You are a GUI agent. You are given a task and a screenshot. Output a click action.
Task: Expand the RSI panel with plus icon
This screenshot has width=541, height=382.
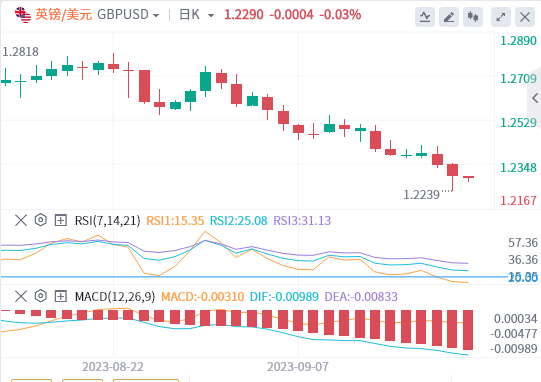(x=61, y=220)
